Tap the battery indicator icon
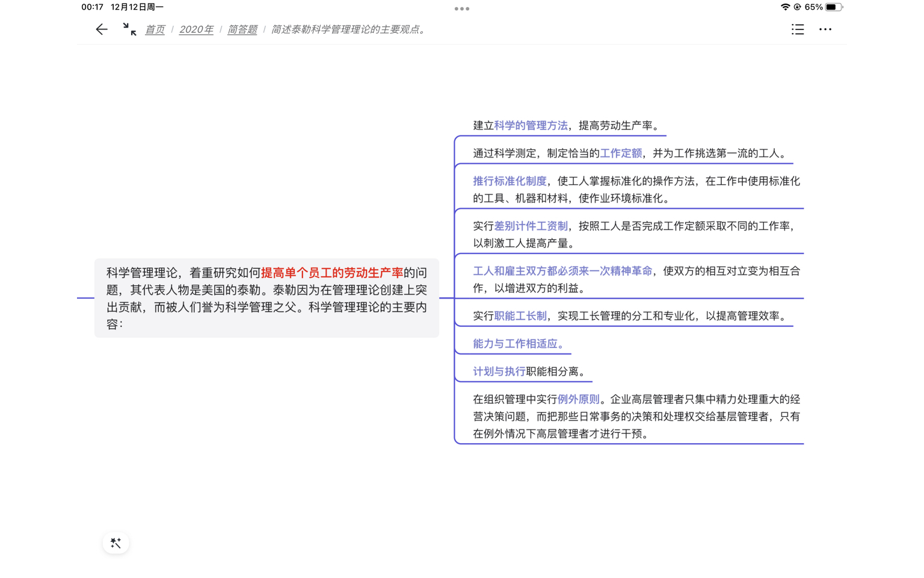 834,7
